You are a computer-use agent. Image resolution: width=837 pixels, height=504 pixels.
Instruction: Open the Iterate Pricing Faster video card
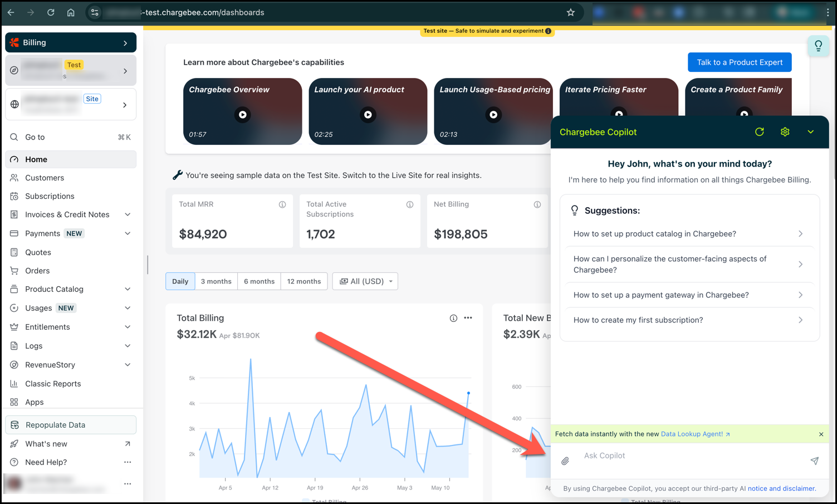[x=619, y=97]
